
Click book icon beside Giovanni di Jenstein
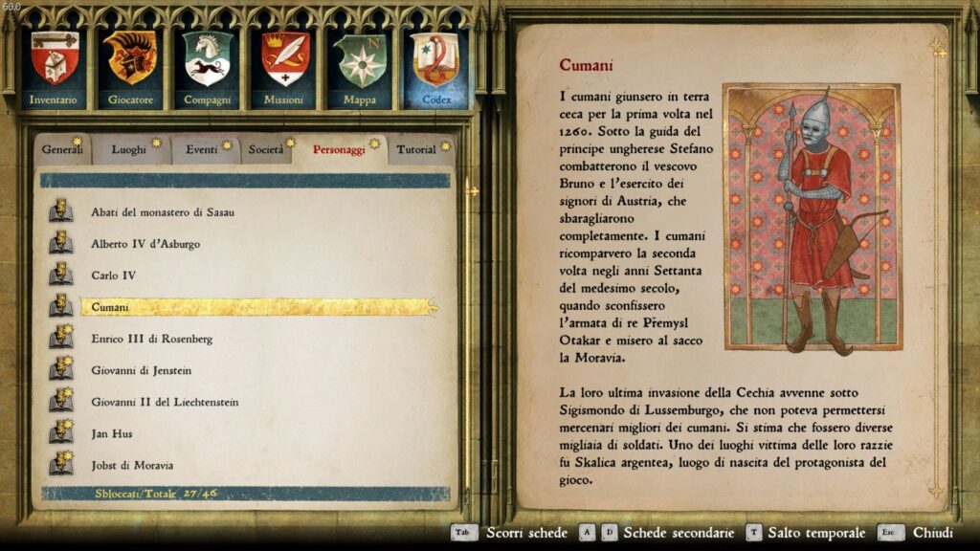coord(61,369)
